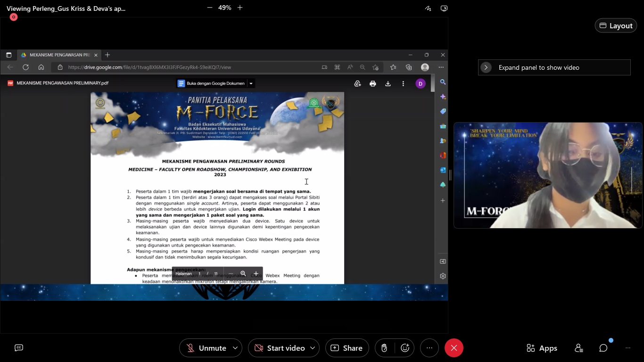Screen dimensions: 644x362
Task: Click the read aloud icon
Action: click(x=350, y=67)
